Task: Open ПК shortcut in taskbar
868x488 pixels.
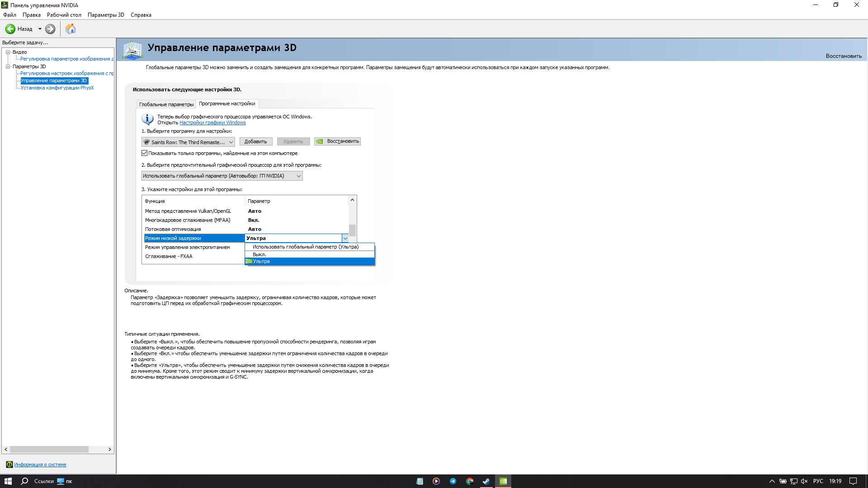Action: point(65,481)
